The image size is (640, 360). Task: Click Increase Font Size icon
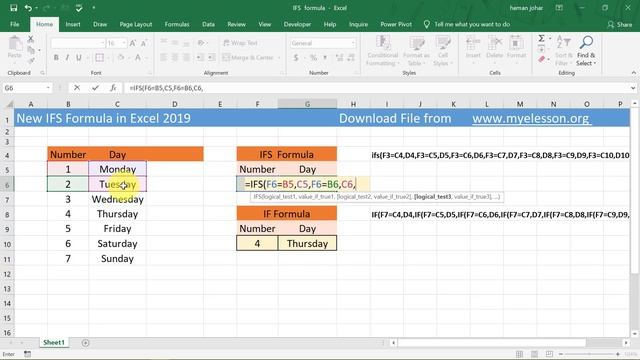tap(132, 43)
